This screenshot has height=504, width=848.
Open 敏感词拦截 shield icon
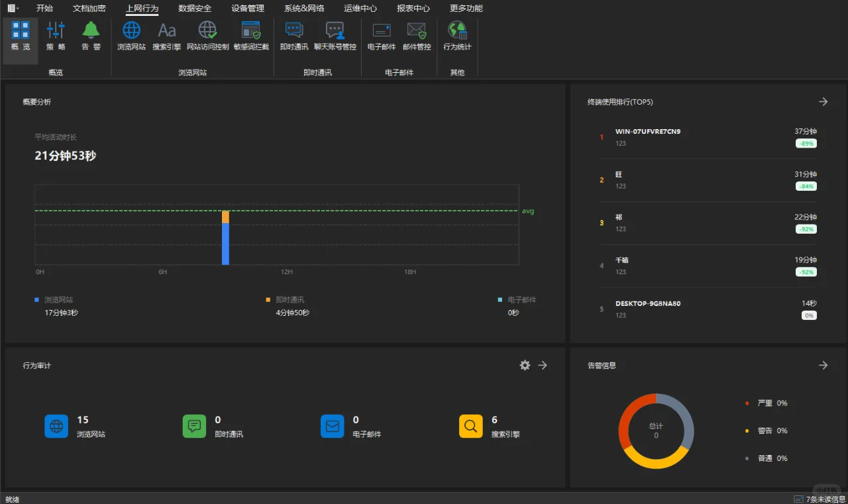click(251, 30)
